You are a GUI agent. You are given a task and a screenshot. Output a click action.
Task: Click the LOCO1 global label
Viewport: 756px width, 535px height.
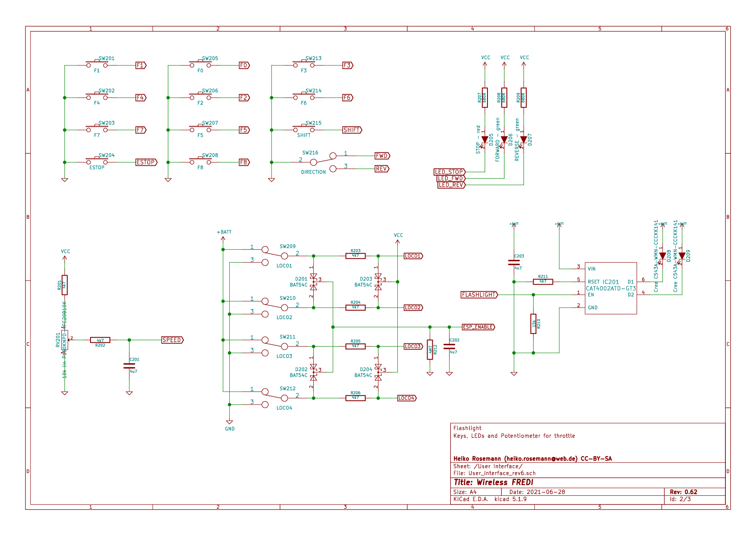coord(413,256)
